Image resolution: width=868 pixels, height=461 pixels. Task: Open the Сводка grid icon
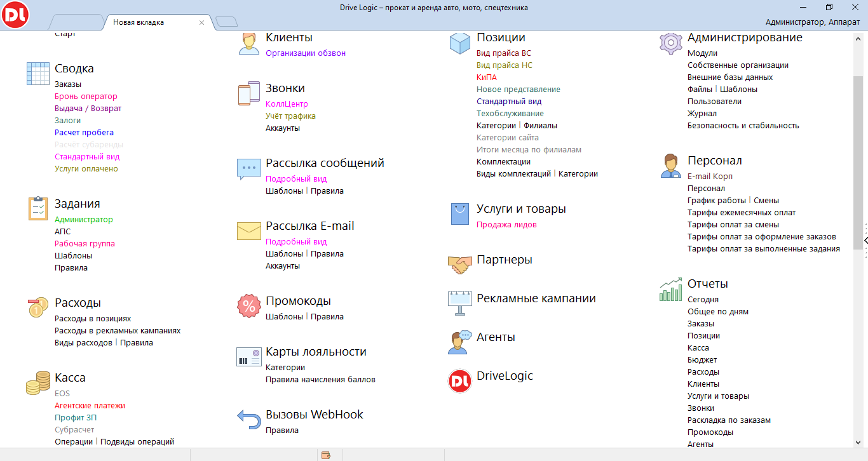(x=37, y=73)
